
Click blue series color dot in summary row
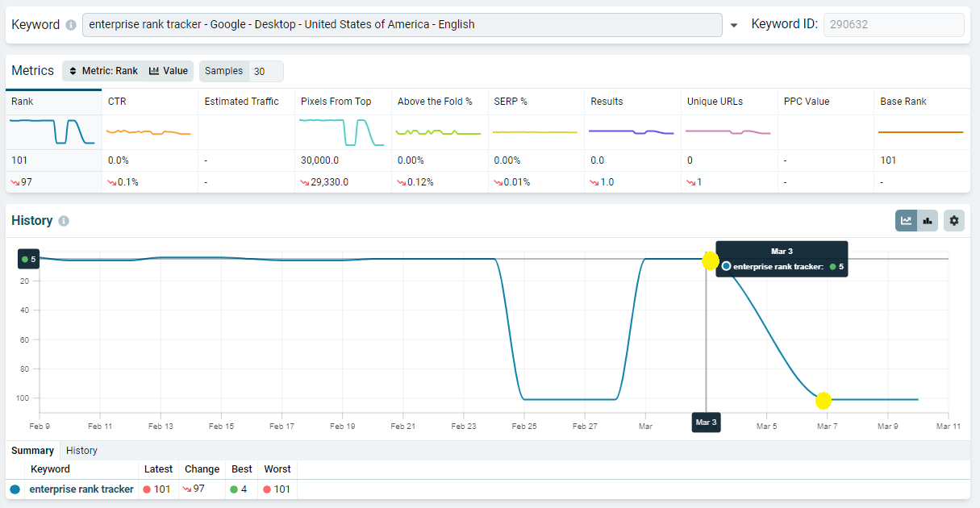pos(15,489)
